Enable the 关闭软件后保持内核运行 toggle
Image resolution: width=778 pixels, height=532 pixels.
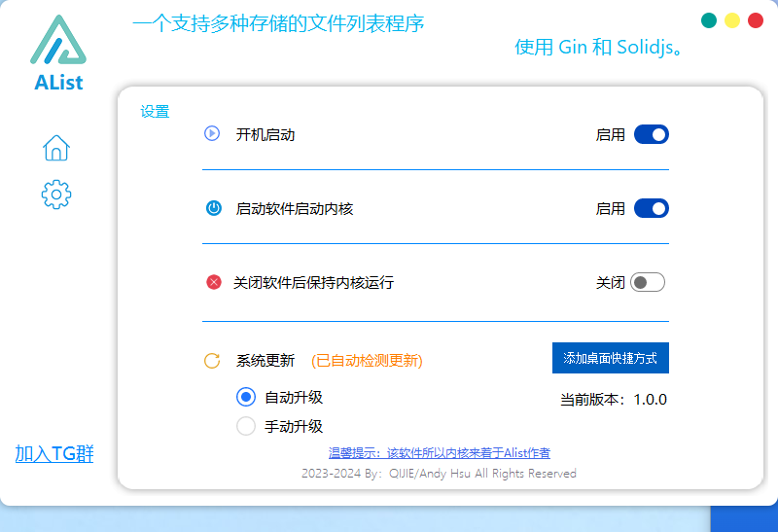point(648,282)
